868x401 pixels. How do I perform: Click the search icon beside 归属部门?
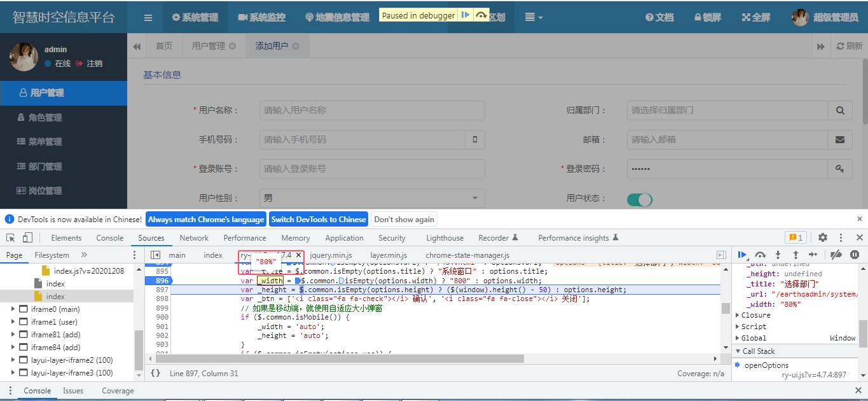[841, 110]
